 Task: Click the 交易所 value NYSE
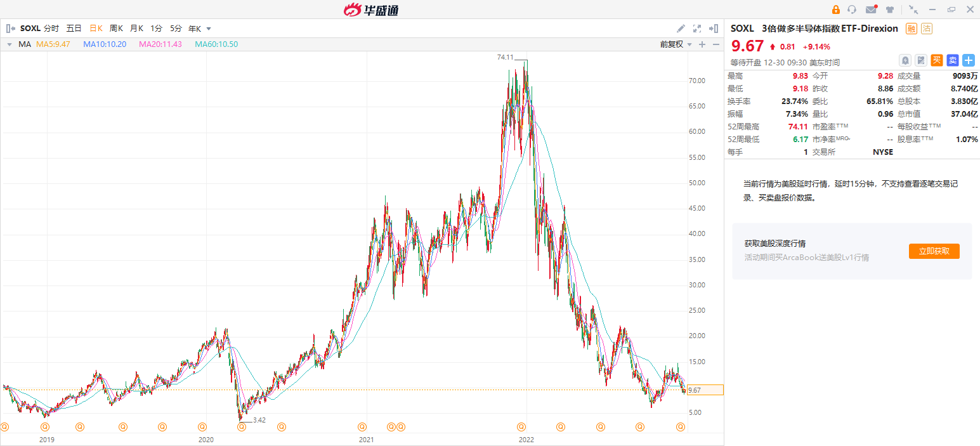[x=883, y=152]
